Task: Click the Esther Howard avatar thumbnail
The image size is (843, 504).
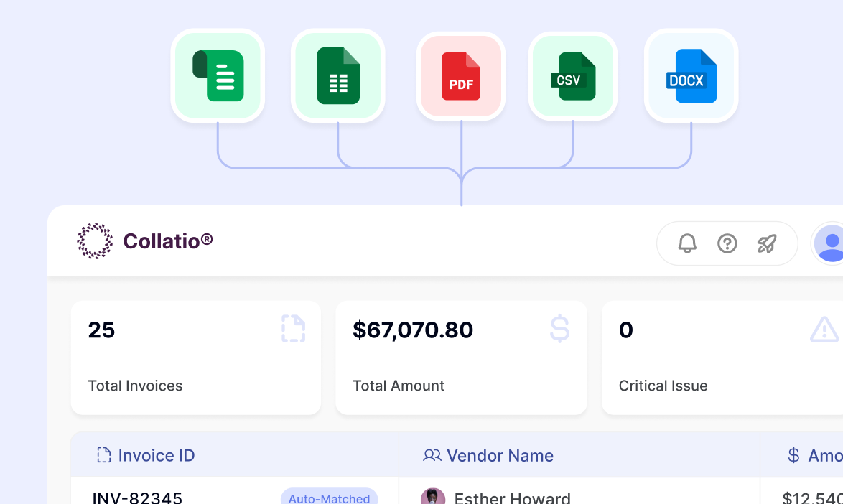Action: click(433, 497)
